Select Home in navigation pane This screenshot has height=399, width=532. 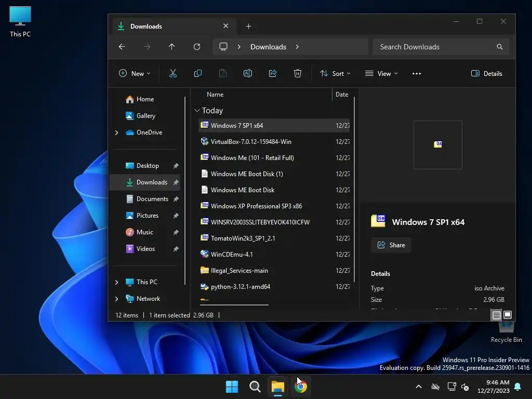145,99
